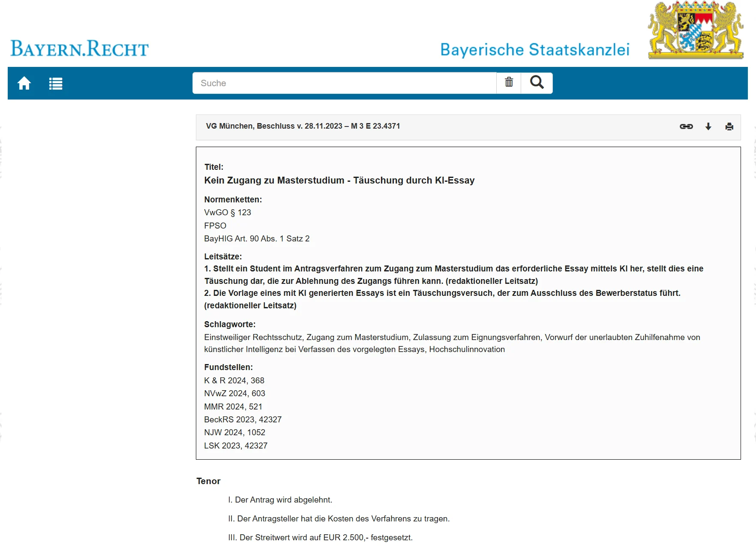This screenshot has height=551, width=756.
Task: Click citation NJW 2024, 1052
Action: click(x=234, y=432)
